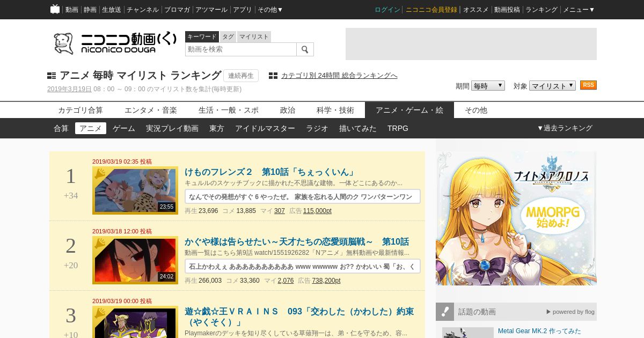This screenshot has width=644, height=338.
Task: Open the カテゴリ合算 category tab
Action: point(80,110)
